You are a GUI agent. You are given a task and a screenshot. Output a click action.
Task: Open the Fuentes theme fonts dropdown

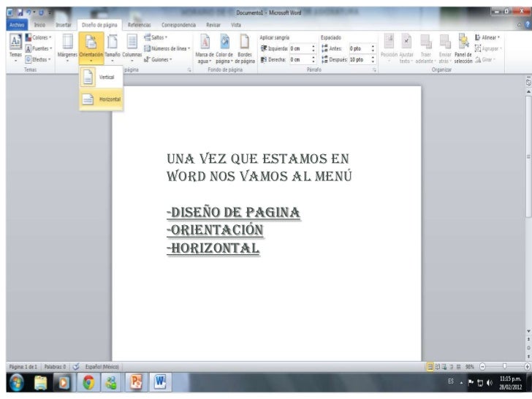(x=38, y=48)
